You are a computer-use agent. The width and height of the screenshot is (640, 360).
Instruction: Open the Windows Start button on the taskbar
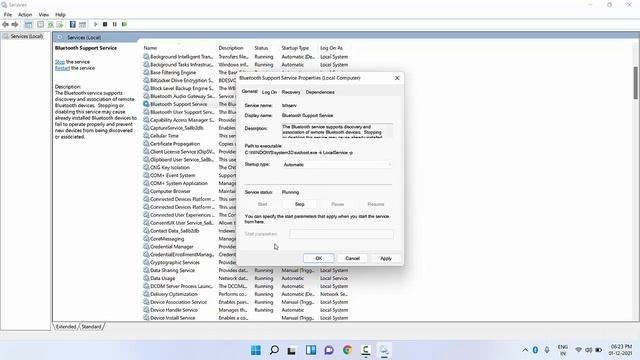[256, 350]
